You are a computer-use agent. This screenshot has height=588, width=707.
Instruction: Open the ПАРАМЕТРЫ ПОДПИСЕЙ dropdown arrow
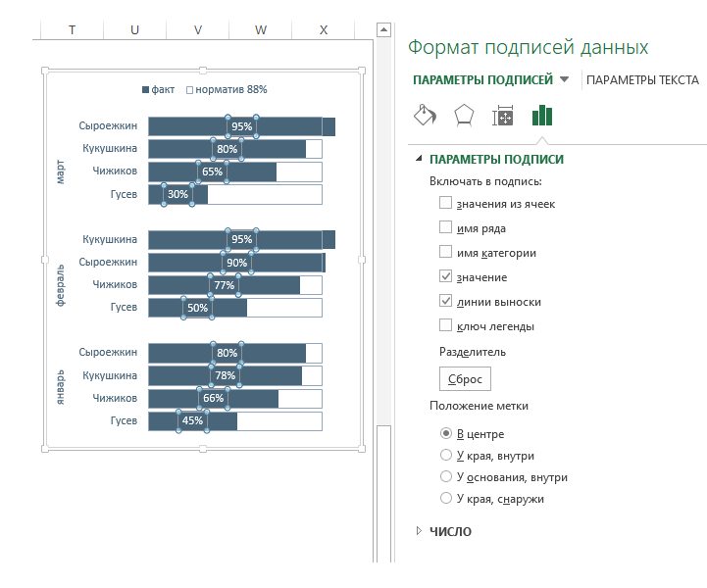click(x=564, y=80)
